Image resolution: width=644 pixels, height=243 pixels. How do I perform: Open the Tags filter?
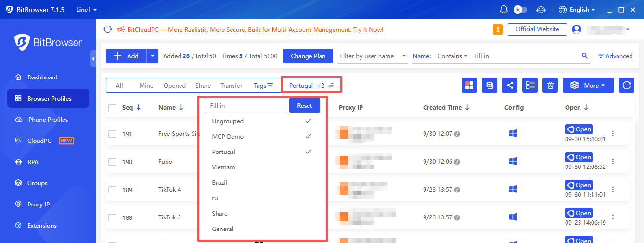click(x=263, y=86)
